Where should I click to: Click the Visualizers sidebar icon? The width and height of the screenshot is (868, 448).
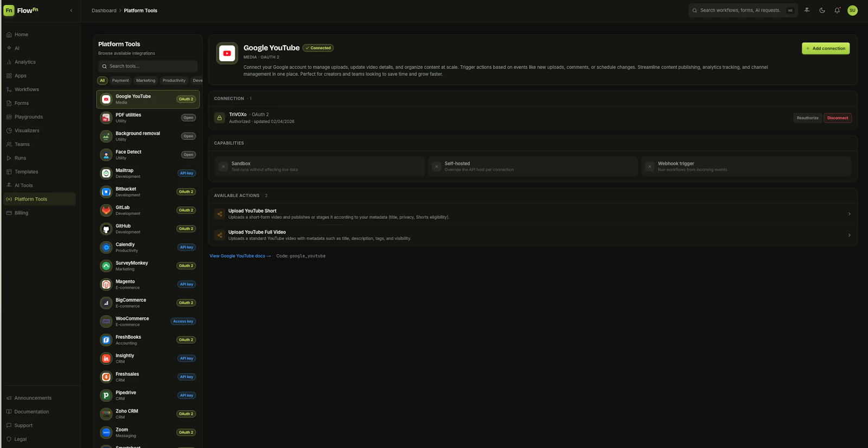click(x=9, y=130)
